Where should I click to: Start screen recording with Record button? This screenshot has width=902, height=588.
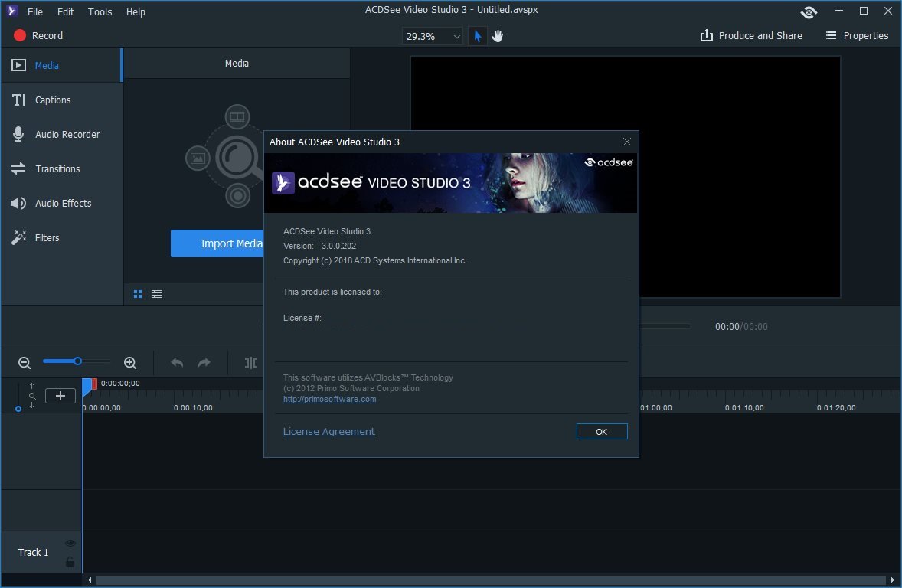click(38, 36)
